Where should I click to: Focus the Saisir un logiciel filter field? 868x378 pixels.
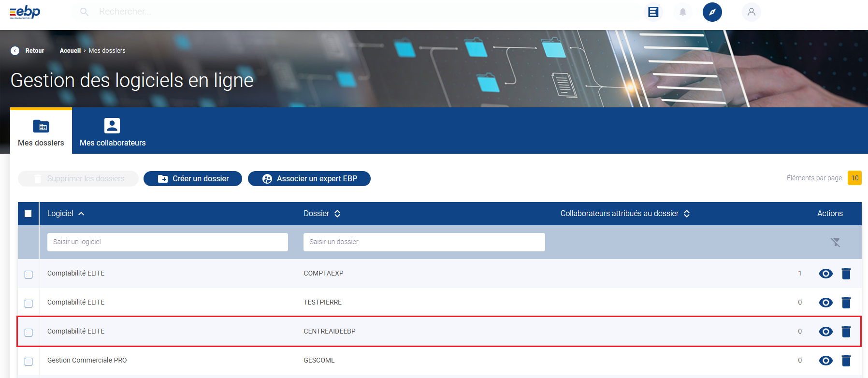coord(168,242)
